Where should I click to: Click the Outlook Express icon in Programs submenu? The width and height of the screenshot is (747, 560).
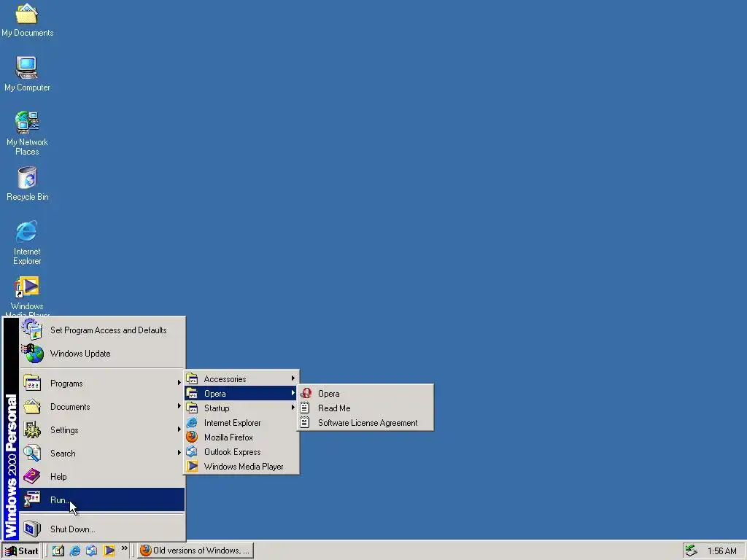point(192,451)
